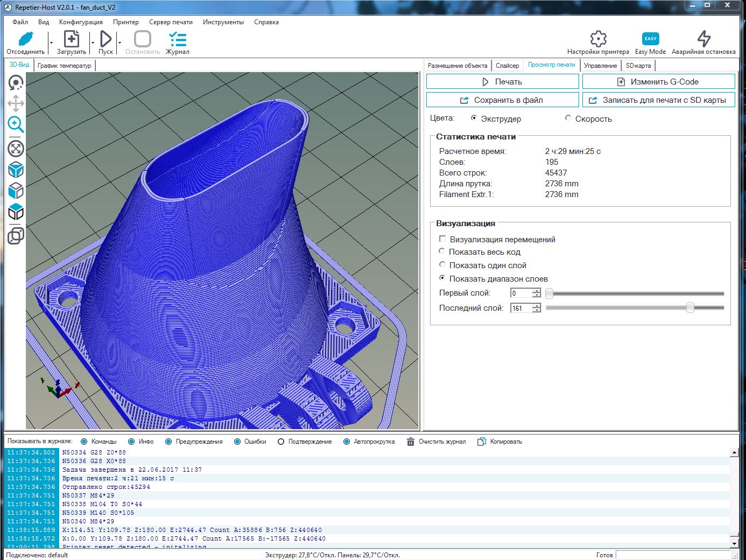Screen dimensions: 746x560
Task: Click the Disconnect printer icon
Action: (x=25, y=39)
